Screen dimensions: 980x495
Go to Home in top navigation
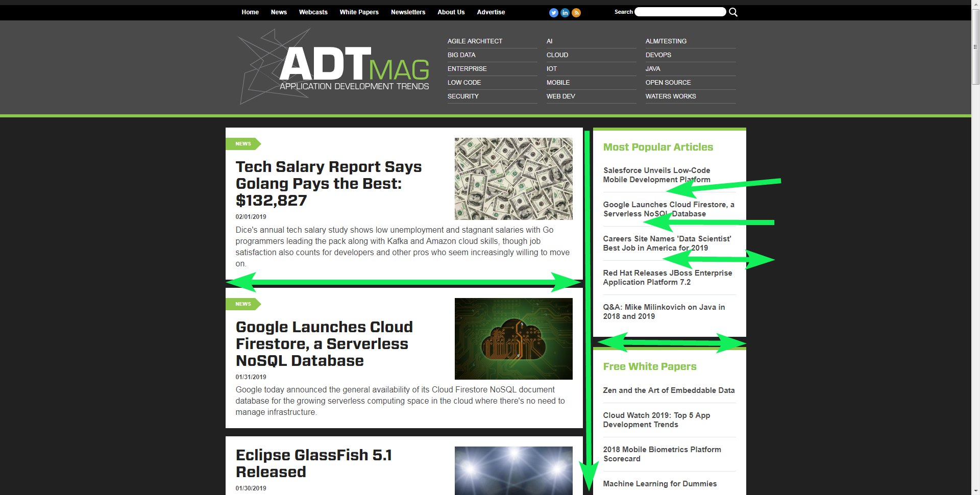tap(250, 12)
